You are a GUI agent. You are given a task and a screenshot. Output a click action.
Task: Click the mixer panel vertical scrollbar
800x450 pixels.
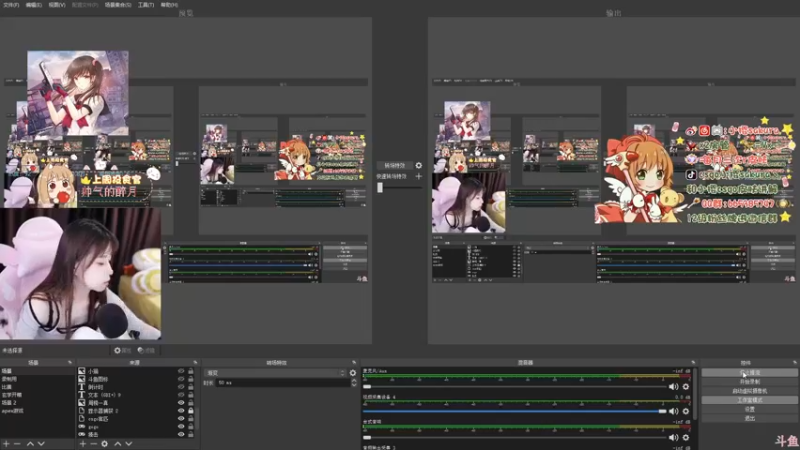click(695, 395)
